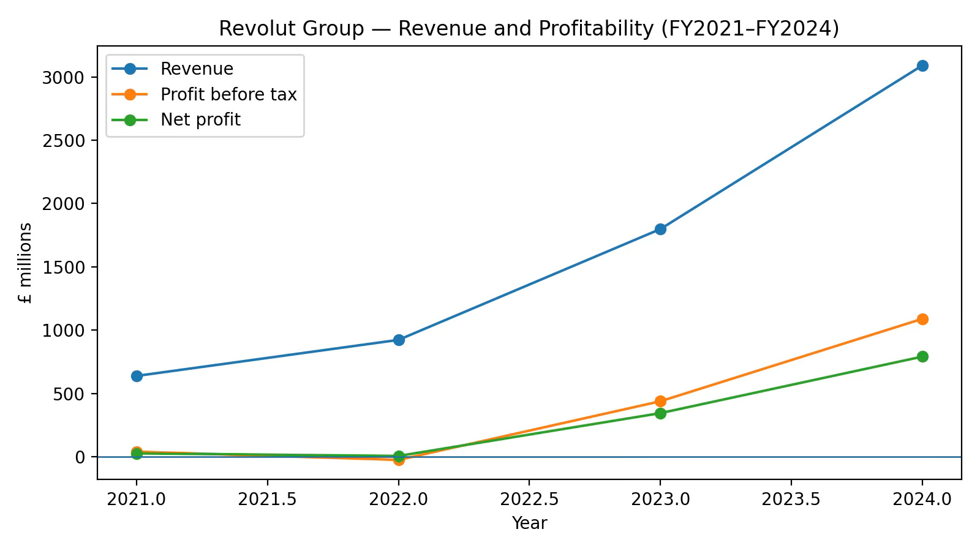This screenshot has height=551, width=980.
Task: Click the Net profit point for 2024
Action: pos(922,356)
